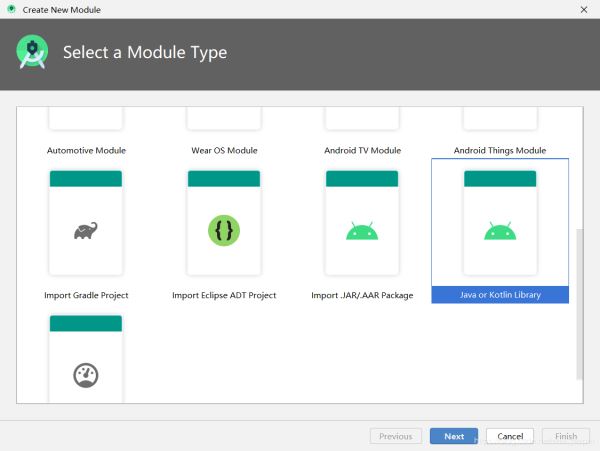600x451 pixels.
Task: Select the Import Gradle Project elephant icon
Action: 86,231
